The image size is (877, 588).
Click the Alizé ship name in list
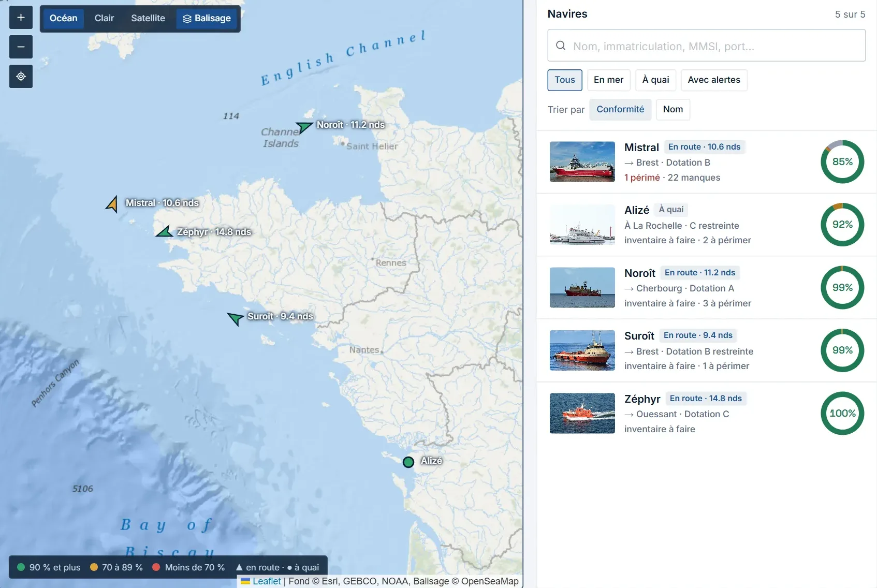tap(637, 210)
